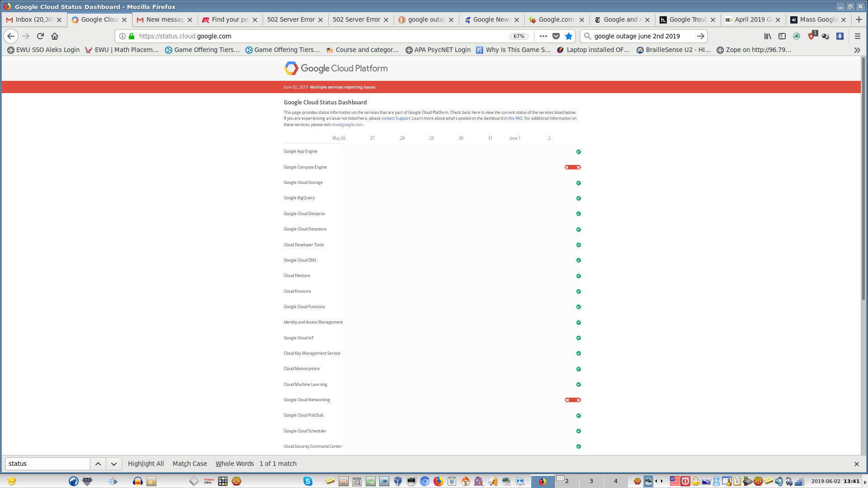Find previous match with the up arrow

(98, 464)
